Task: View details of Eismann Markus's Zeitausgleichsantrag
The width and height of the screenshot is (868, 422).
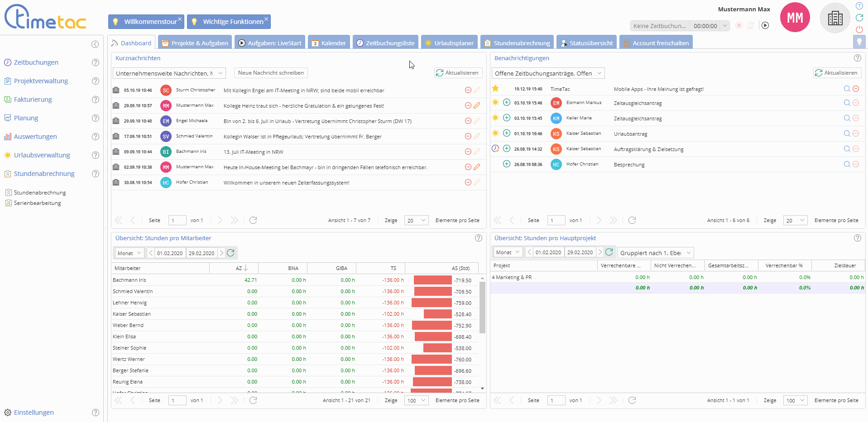Action: tap(847, 103)
